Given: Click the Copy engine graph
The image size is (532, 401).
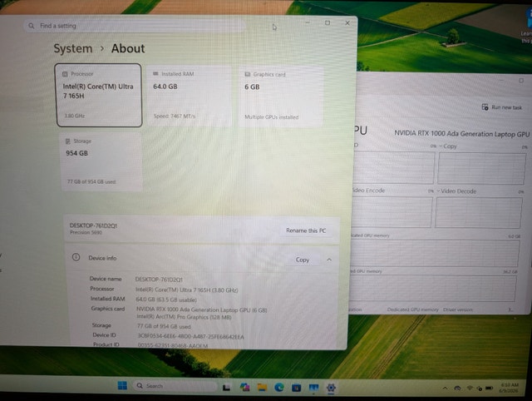Looking at the screenshot, I should 482,168.
